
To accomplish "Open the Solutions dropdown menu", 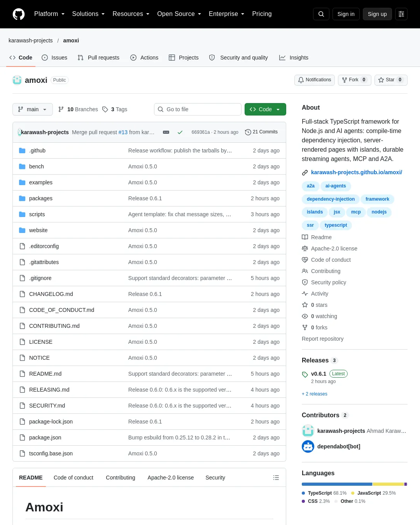I will pos(88,14).
